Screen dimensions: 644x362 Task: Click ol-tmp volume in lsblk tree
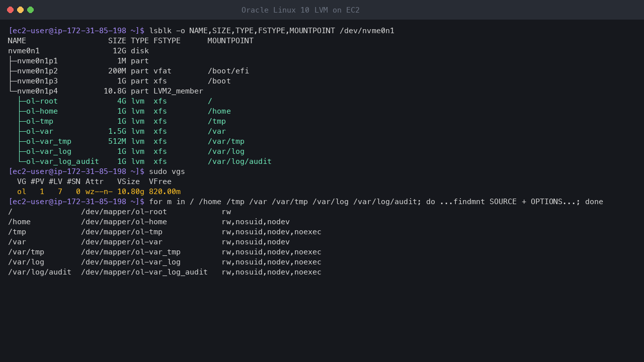point(40,121)
